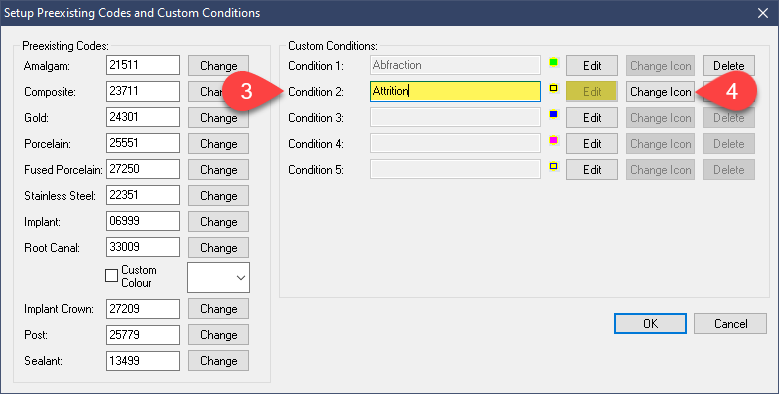Edit Condition 5
Image resolution: width=779 pixels, height=394 pixels.
(592, 169)
